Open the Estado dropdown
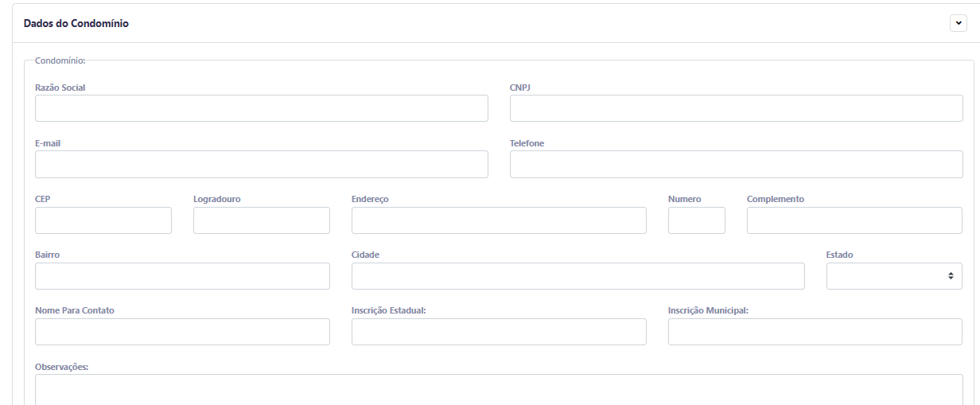The image size is (980, 405). (x=894, y=276)
